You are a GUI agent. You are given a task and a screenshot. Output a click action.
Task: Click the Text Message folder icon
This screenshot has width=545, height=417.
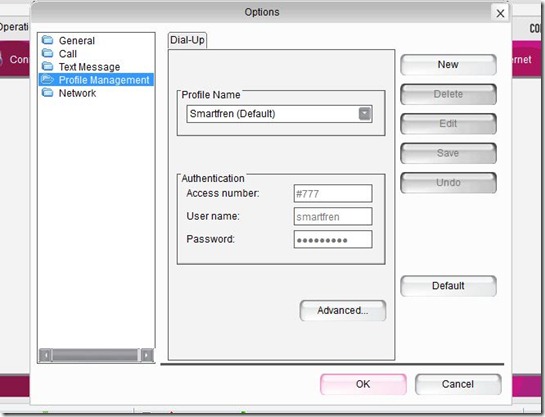click(x=47, y=66)
